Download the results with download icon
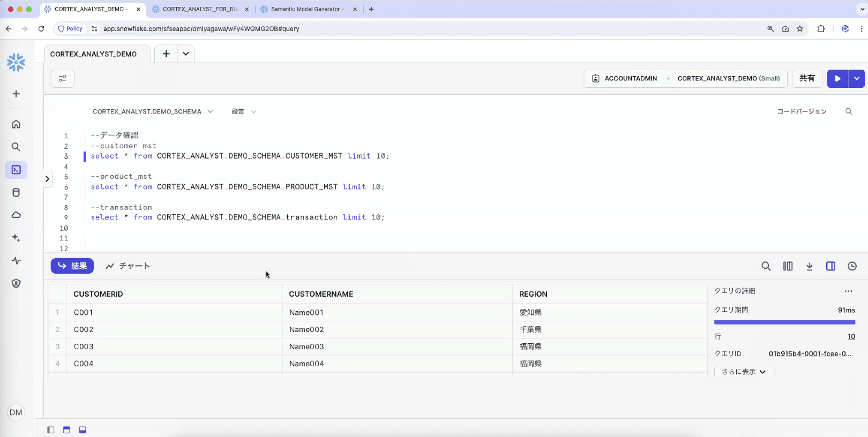 coord(809,266)
